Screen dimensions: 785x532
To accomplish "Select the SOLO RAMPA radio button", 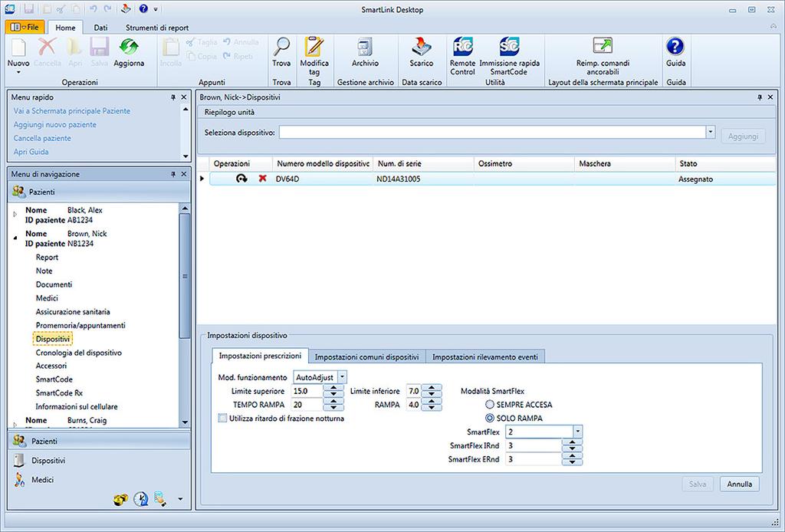I will click(490, 418).
